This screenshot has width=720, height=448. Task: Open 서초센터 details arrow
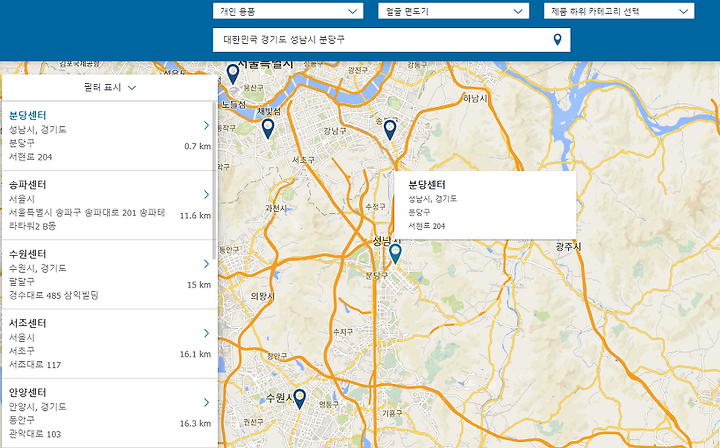[x=206, y=333]
